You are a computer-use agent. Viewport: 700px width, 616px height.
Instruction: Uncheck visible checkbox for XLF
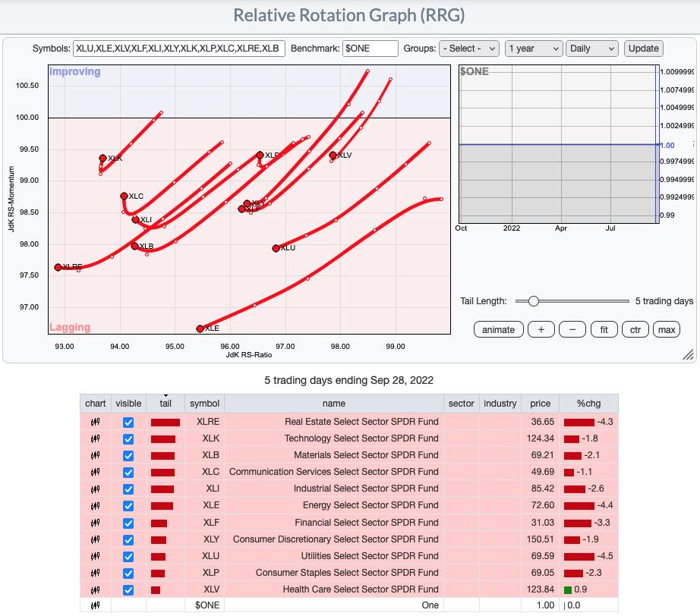[128, 523]
